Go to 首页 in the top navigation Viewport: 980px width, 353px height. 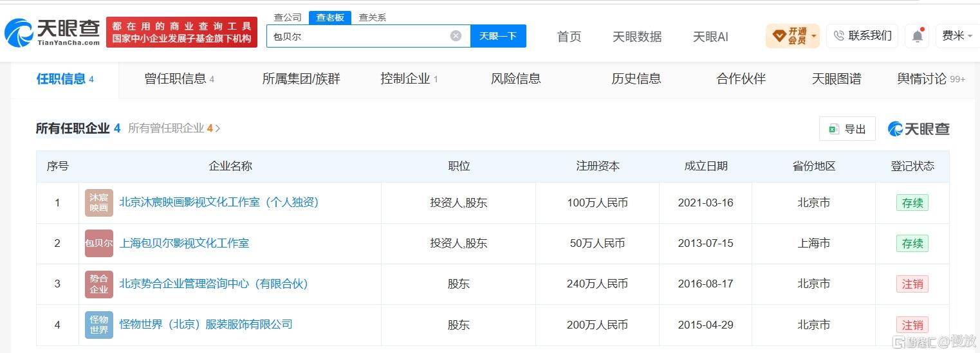click(569, 37)
